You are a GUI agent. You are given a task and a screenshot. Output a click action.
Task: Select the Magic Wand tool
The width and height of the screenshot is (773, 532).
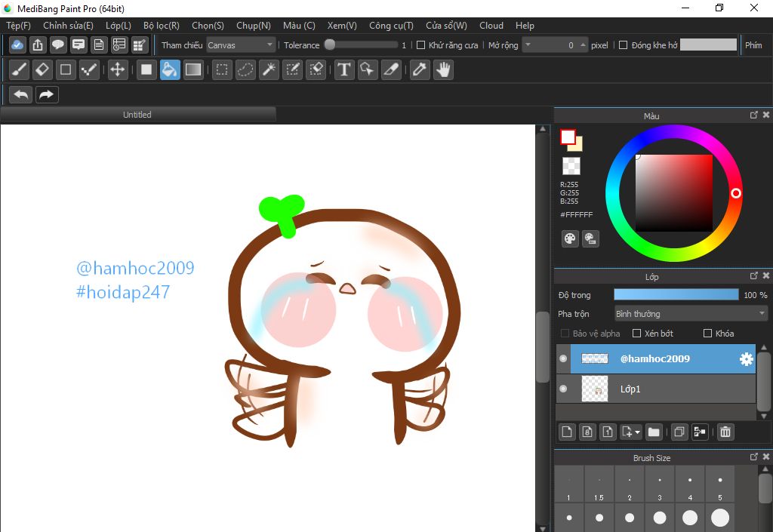pos(269,70)
